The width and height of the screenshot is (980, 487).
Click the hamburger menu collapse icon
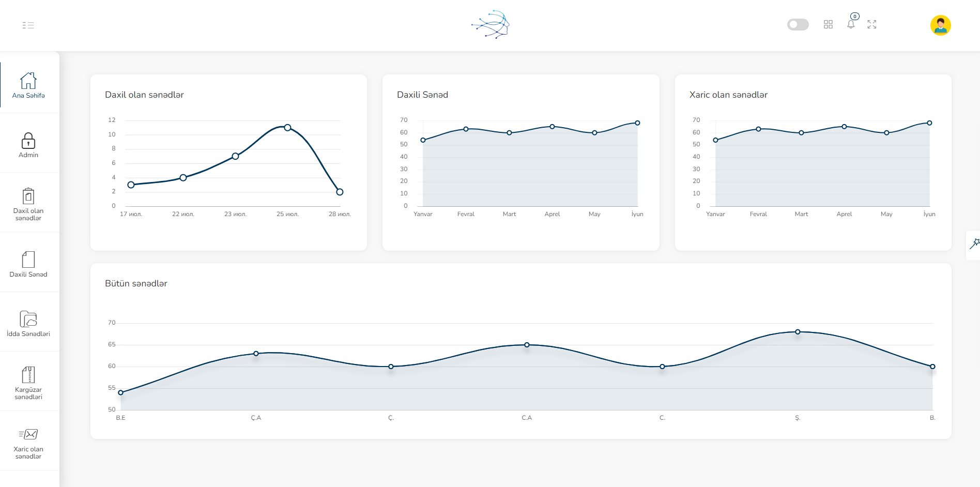coord(28,25)
